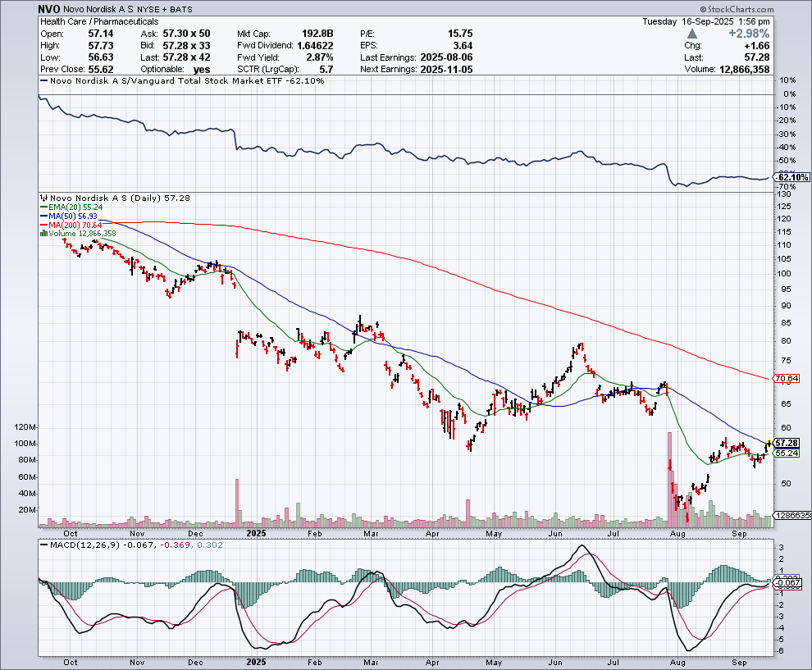This screenshot has height=670, width=812.
Task: Select the High value 57.73
Action: pyautogui.click(x=101, y=45)
